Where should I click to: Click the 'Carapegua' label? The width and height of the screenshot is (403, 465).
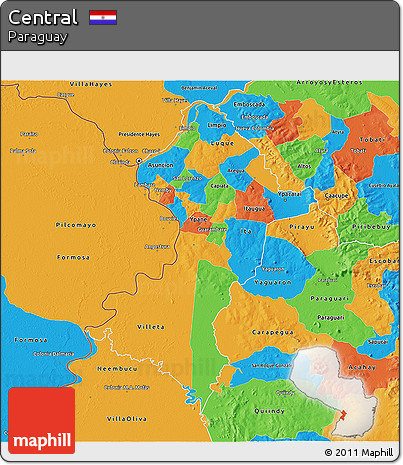point(273,332)
